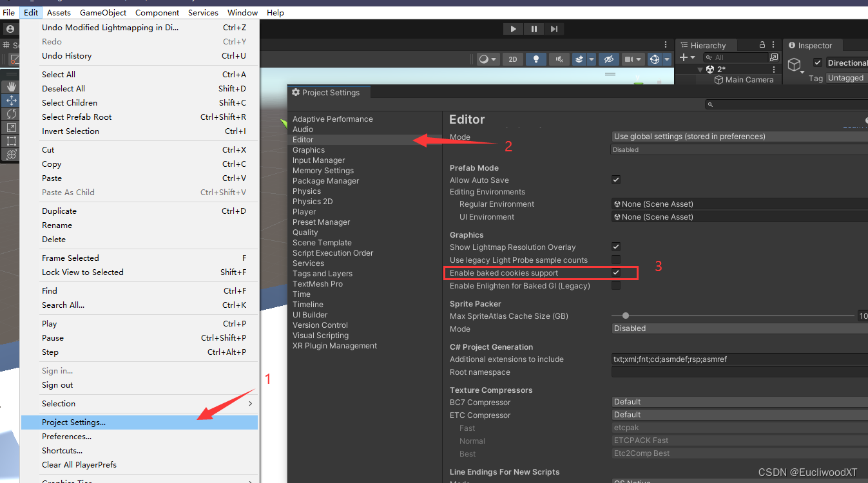Screen dimensions: 868x483
Task: Toggle scene Gizmos icon
Action: pos(655,59)
